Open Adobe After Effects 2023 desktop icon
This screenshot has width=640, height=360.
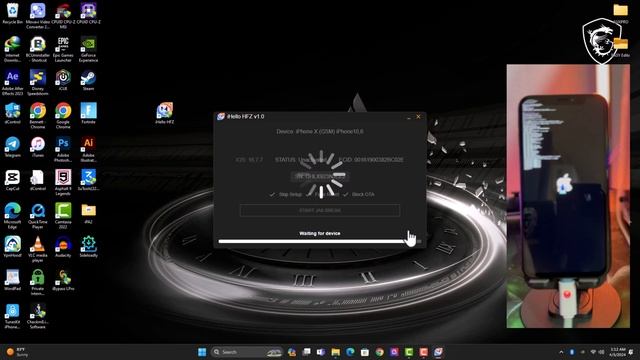point(12,82)
